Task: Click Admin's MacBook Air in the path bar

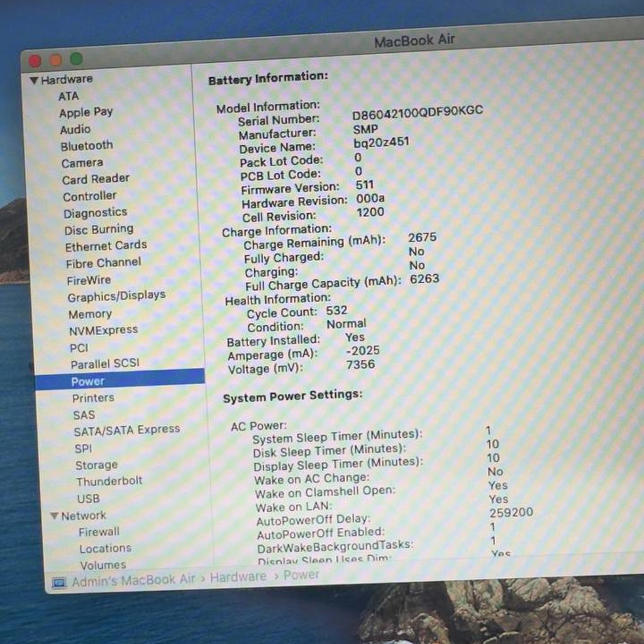Action: [x=133, y=580]
